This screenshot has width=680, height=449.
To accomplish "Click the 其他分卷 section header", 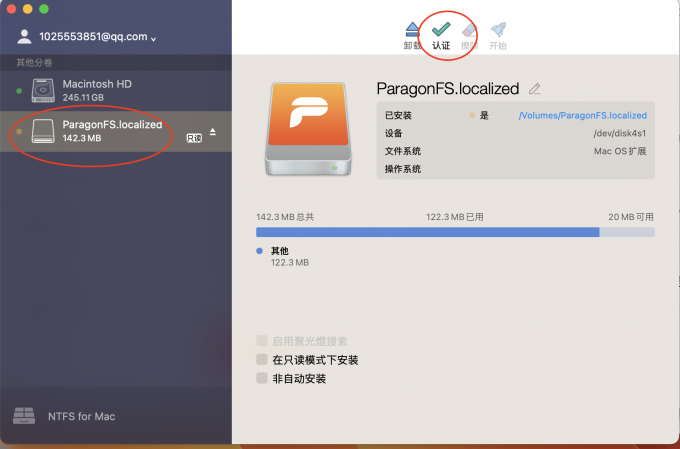I will (x=34, y=63).
